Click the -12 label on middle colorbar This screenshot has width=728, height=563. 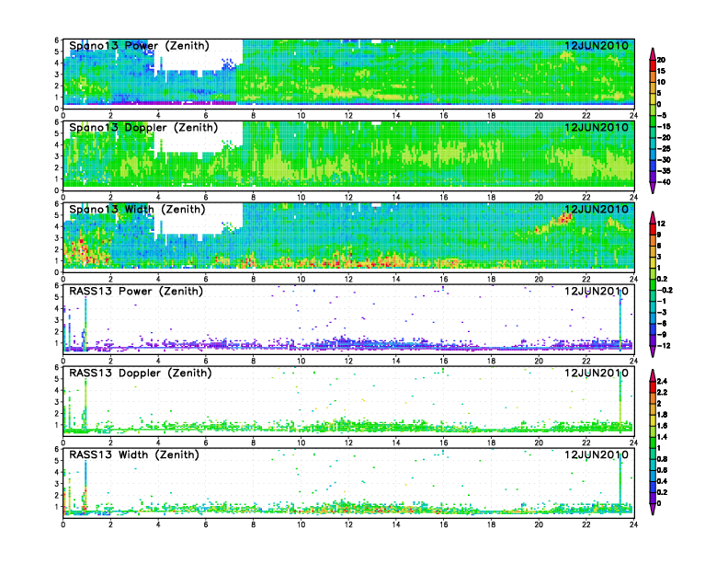[x=664, y=346]
